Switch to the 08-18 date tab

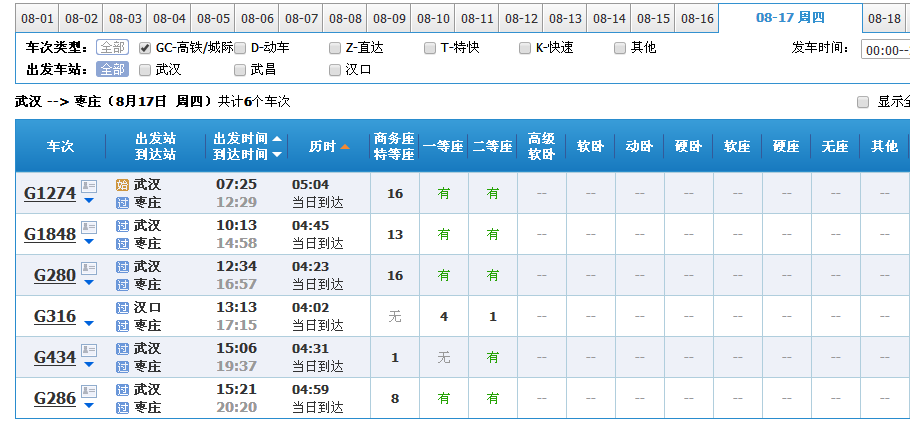(884, 19)
